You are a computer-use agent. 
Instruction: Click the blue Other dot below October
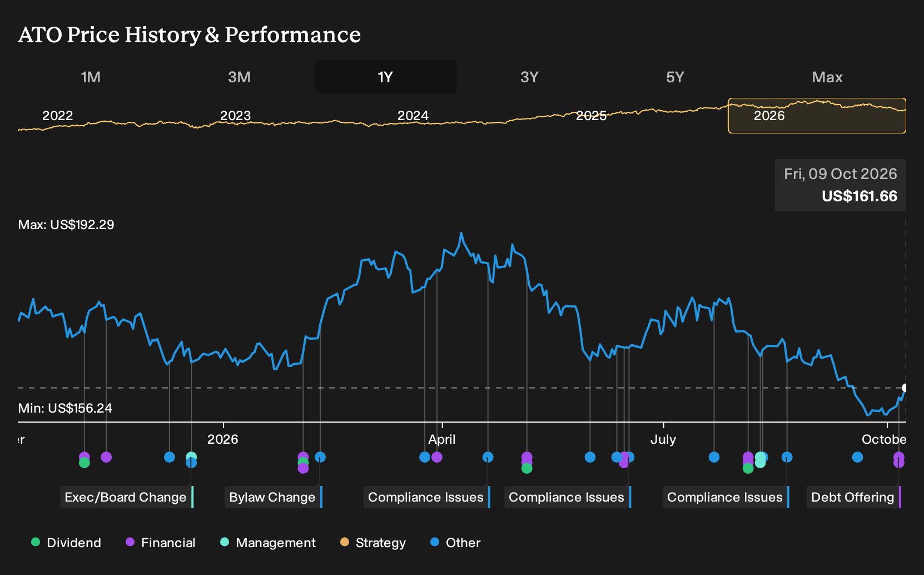pos(858,457)
